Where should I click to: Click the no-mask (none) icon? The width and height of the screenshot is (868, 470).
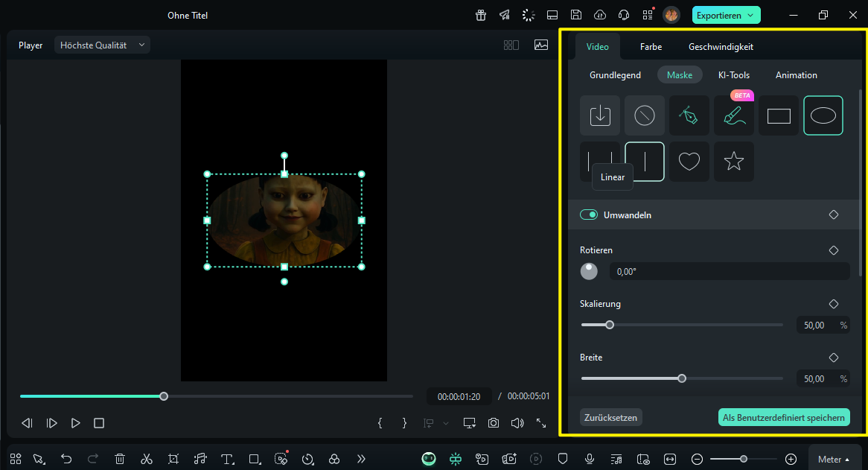644,115
